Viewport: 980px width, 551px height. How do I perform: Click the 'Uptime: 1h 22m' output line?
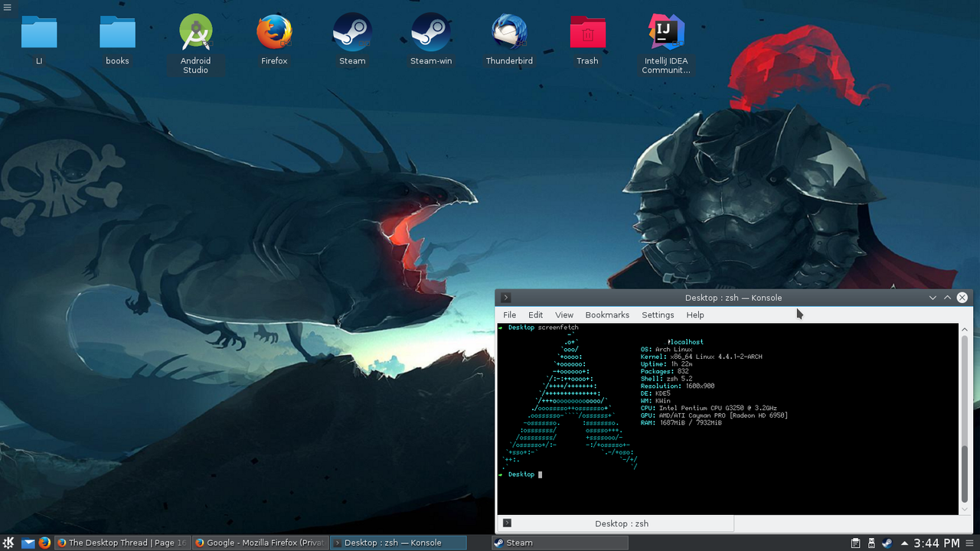(667, 364)
